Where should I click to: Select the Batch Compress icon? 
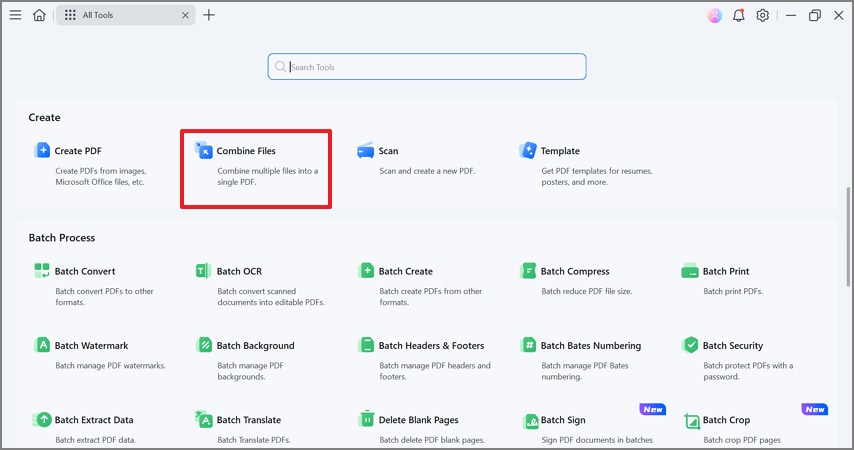[x=528, y=270]
